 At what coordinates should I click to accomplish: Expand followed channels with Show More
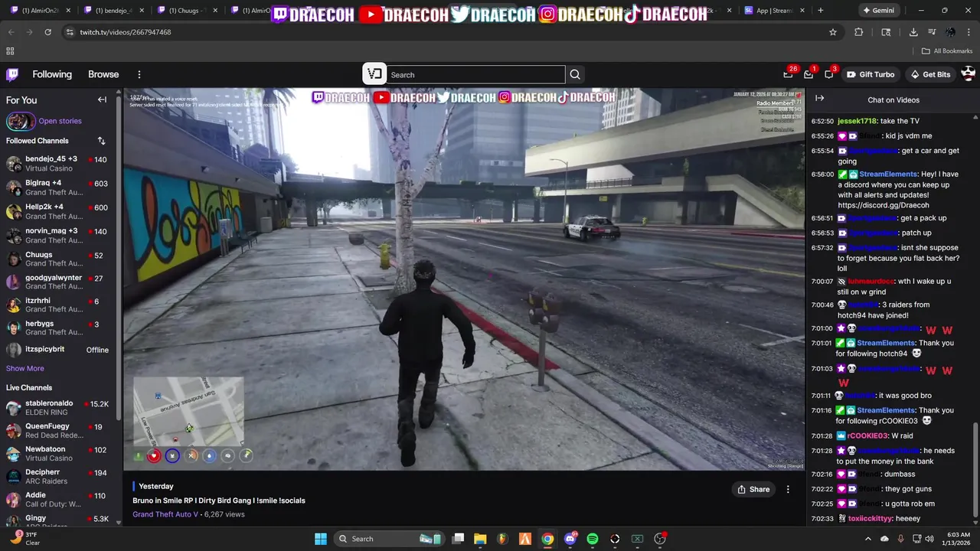coord(25,368)
